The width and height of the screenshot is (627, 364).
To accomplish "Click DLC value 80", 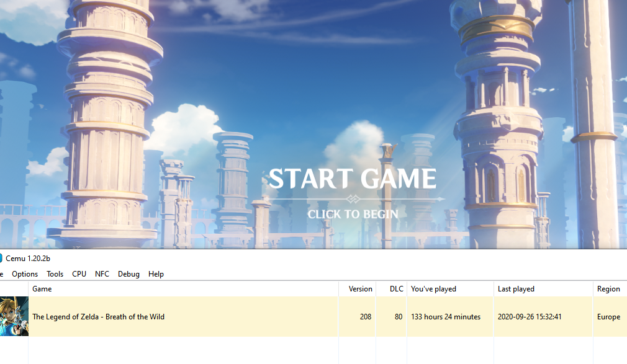I will (399, 316).
